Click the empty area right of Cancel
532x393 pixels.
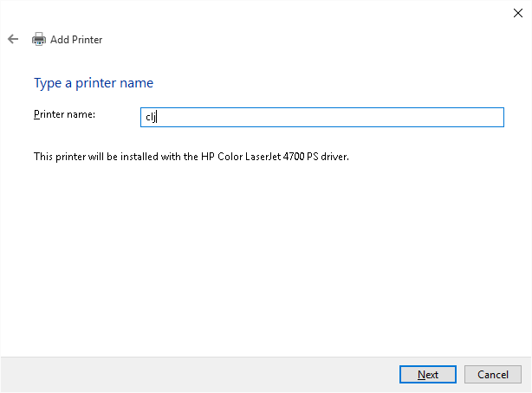(x=526, y=374)
